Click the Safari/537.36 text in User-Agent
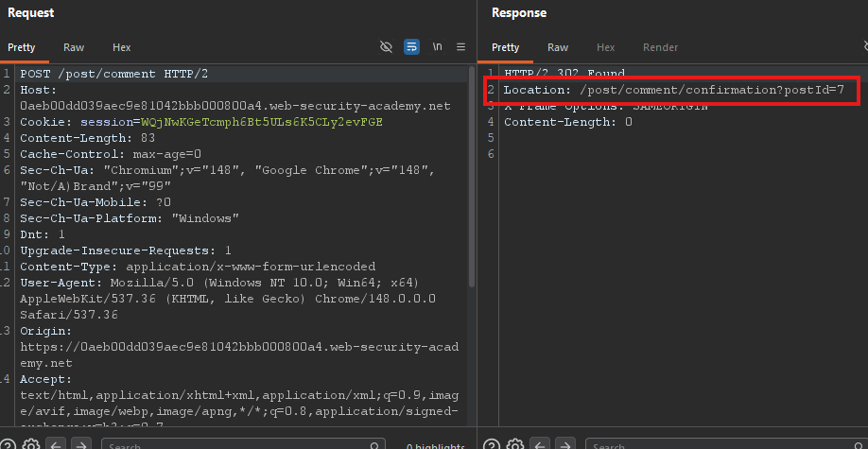This screenshot has height=449, width=868. pos(69,315)
